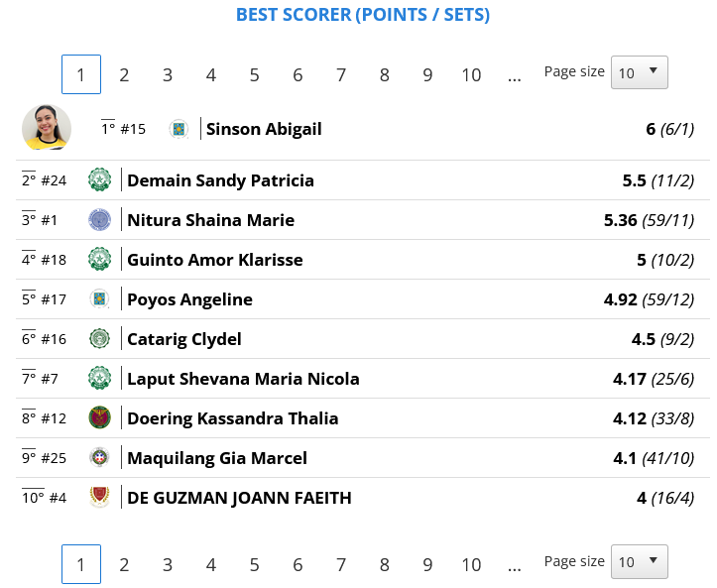This screenshot has width=717, height=588.
Task: Show more pages via bottom ellipsis
Action: click(515, 564)
